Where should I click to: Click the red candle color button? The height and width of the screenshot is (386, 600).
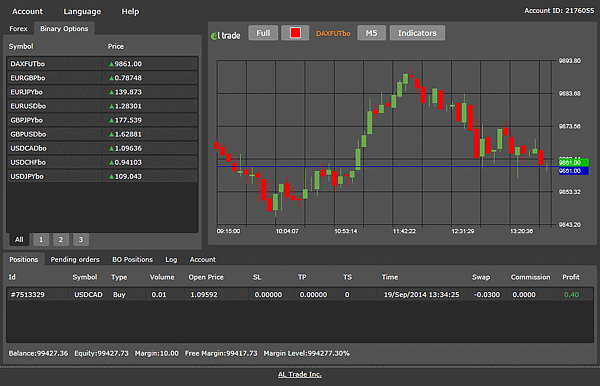click(295, 33)
